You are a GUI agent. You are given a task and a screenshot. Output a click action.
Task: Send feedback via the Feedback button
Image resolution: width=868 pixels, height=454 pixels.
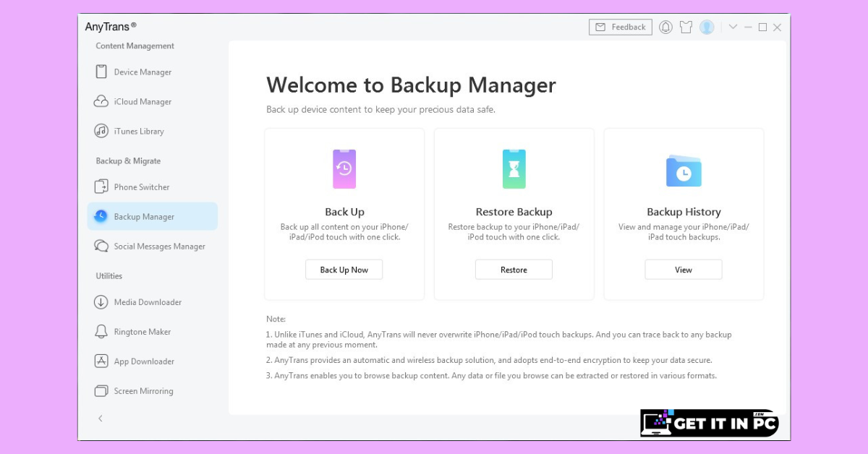(621, 27)
